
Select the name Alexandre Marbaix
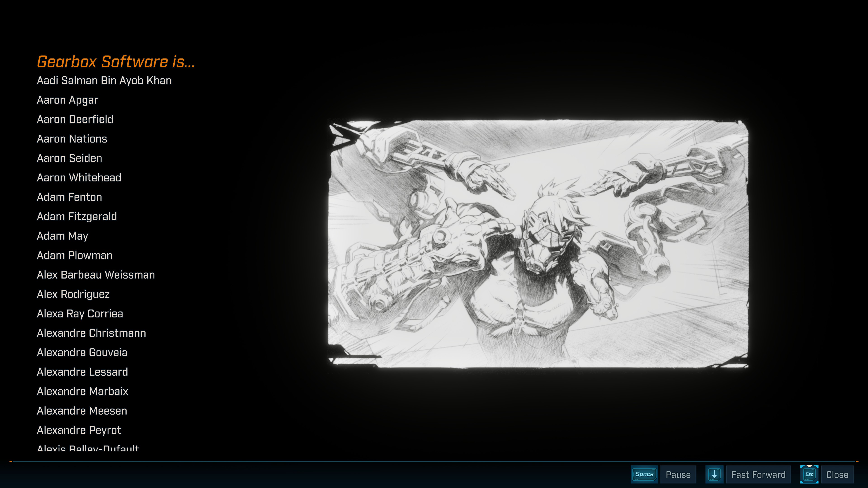[83, 391]
